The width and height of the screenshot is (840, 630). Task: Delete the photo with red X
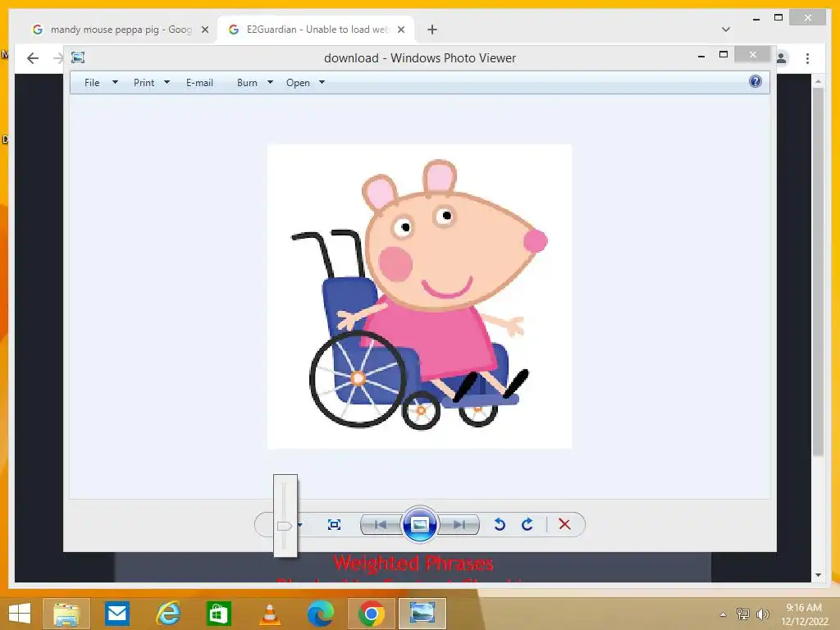tap(564, 524)
